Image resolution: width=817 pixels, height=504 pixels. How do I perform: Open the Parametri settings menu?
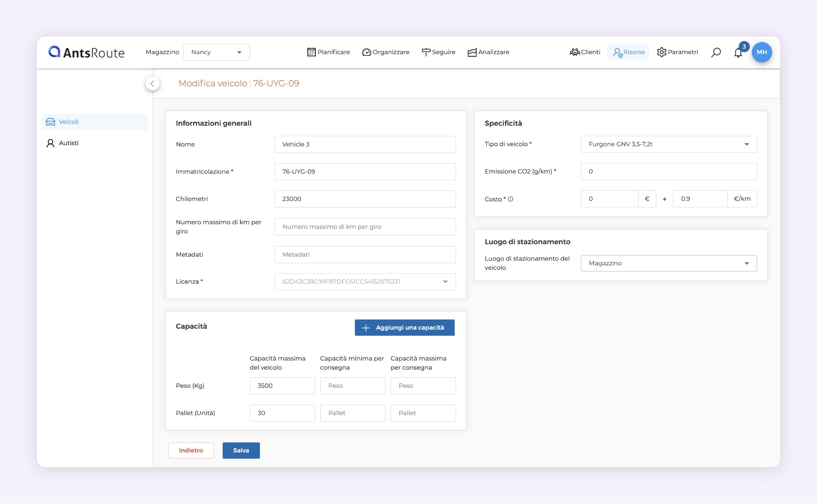(677, 52)
